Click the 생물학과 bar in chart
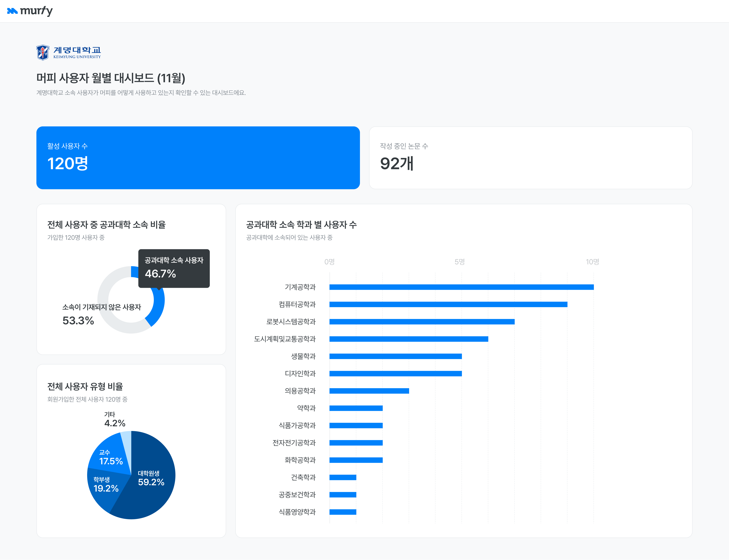Image resolution: width=729 pixels, height=560 pixels. pos(395,356)
